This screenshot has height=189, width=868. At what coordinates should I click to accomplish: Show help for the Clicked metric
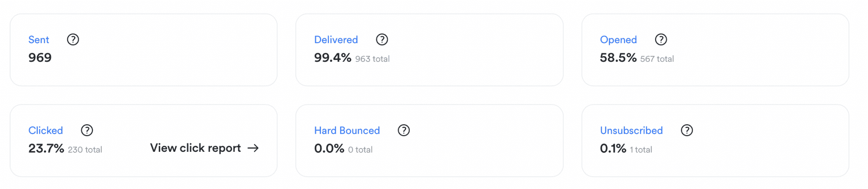(x=87, y=130)
